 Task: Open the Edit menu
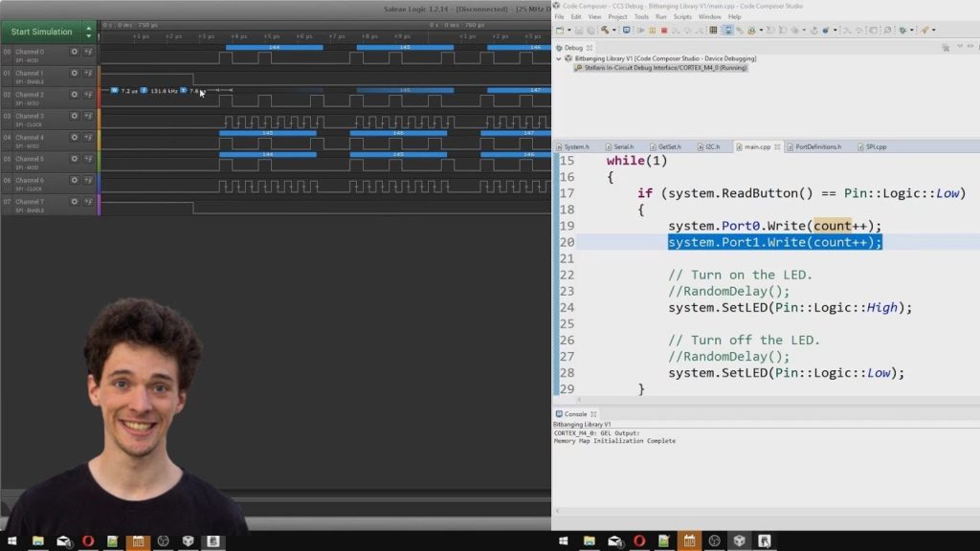click(575, 17)
